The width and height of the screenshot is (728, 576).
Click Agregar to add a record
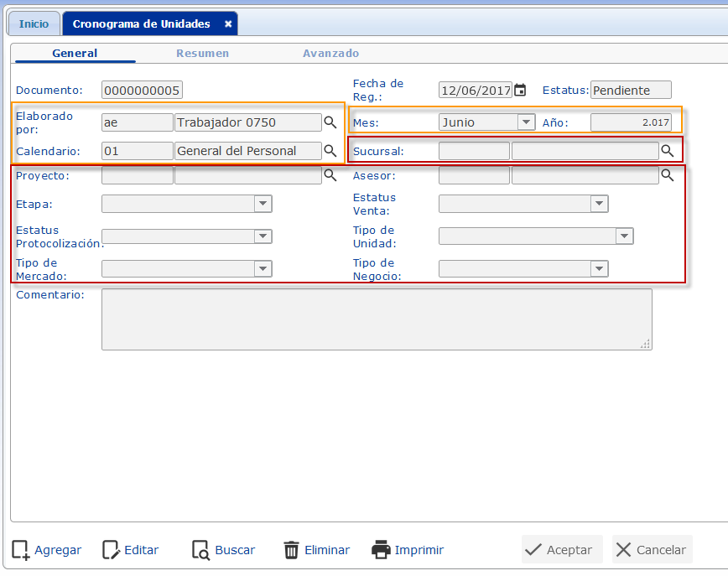(47, 550)
